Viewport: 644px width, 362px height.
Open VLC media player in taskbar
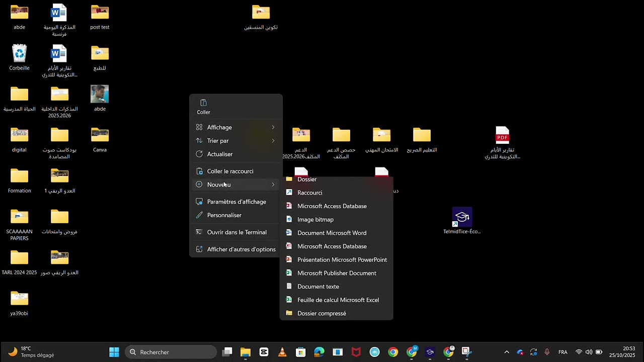point(282,352)
